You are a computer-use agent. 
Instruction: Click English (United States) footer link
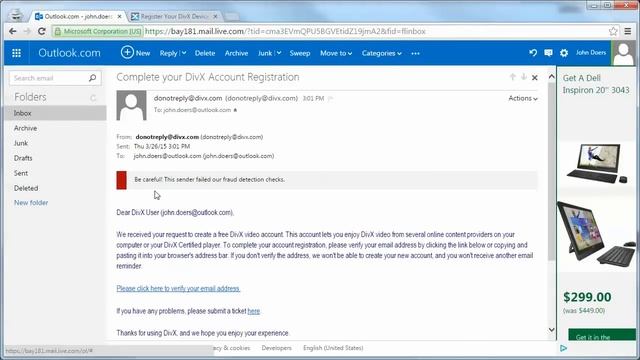(x=333, y=348)
